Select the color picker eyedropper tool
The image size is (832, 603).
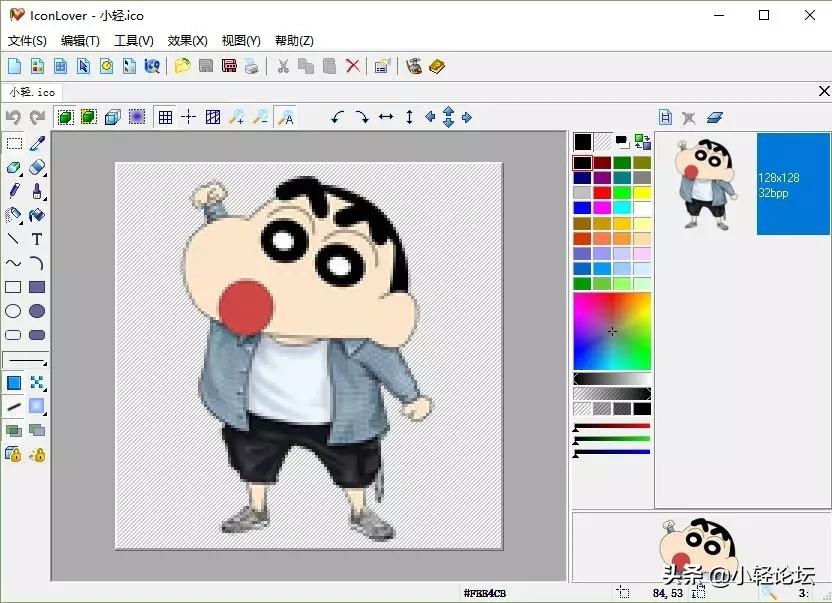(x=37, y=143)
